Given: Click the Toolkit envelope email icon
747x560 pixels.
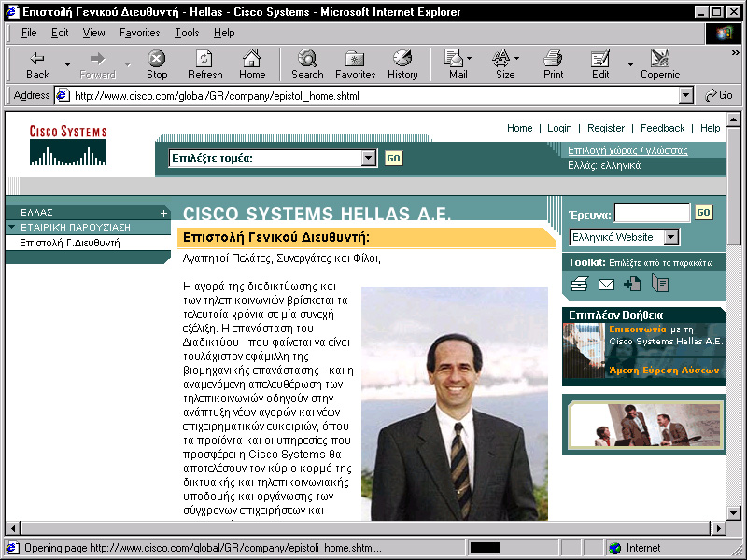Looking at the screenshot, I should (606, 285).
